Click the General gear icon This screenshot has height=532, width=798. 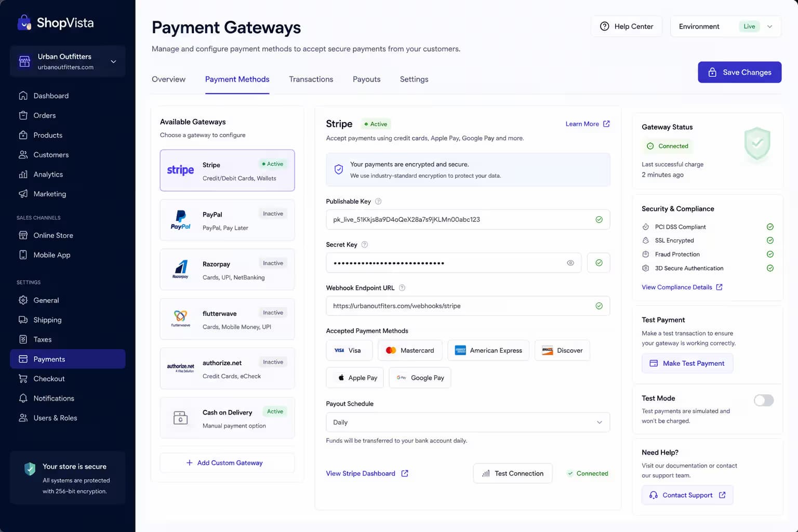[x=23, y=300]
